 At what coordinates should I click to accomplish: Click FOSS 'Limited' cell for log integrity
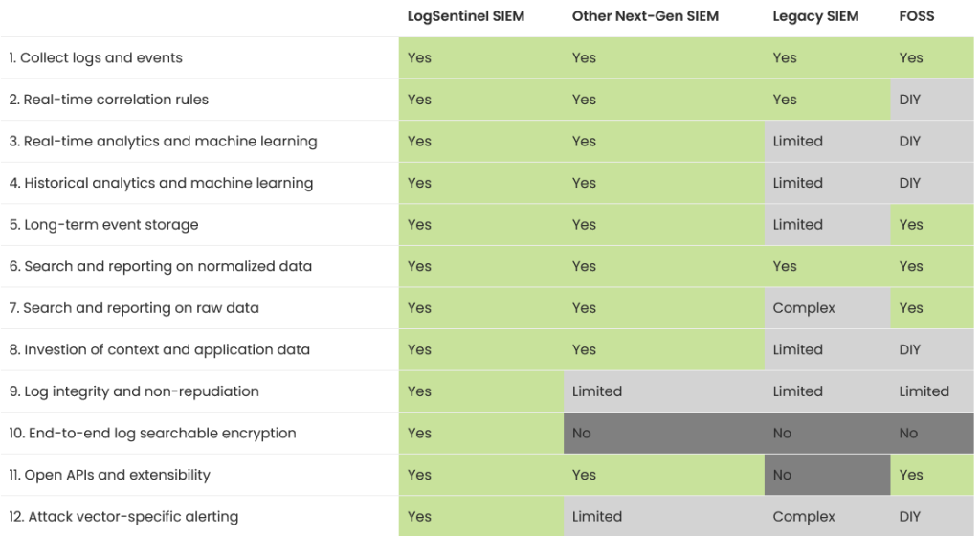tap(932, 391)
